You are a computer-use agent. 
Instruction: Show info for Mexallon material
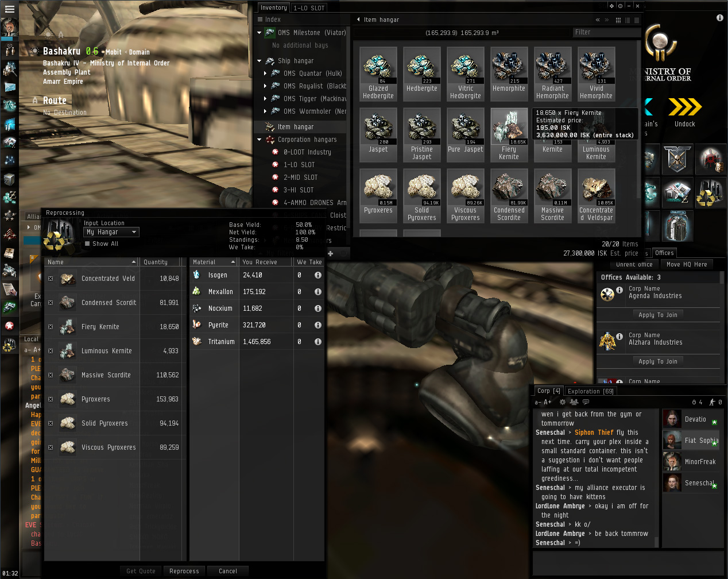click(317, 292)
